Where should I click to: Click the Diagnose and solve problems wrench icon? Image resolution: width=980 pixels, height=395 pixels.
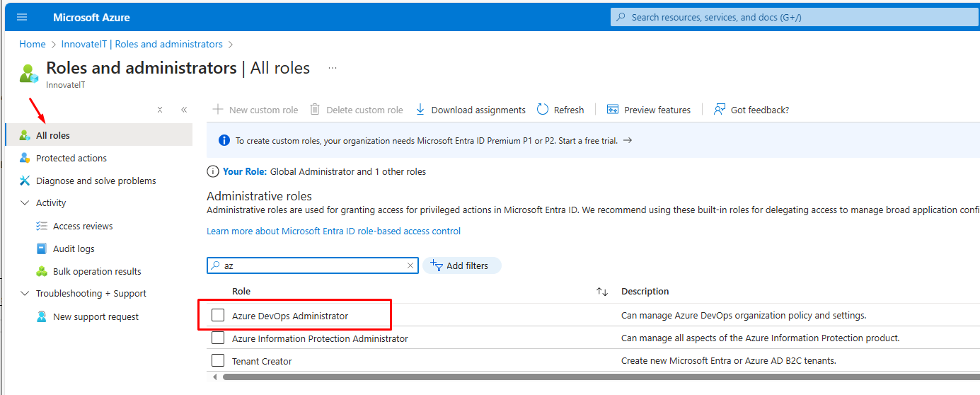coord(24,181)
